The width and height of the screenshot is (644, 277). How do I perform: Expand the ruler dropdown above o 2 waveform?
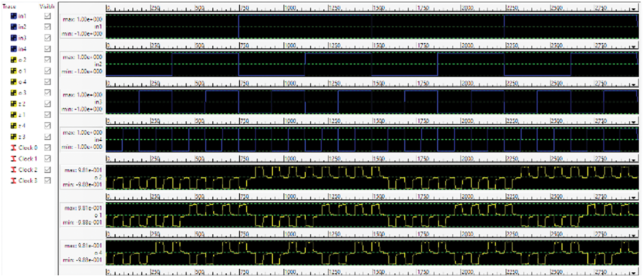(x=634, y=160)
